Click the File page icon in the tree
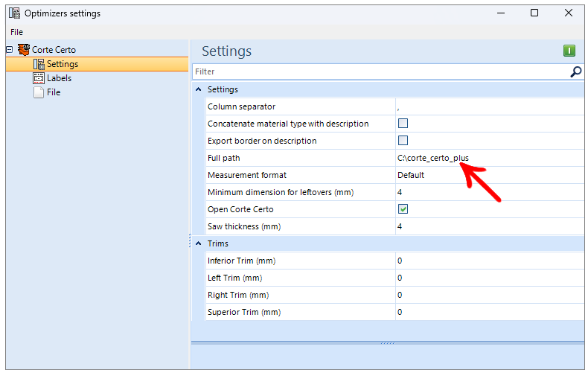 tap(39, 92)
